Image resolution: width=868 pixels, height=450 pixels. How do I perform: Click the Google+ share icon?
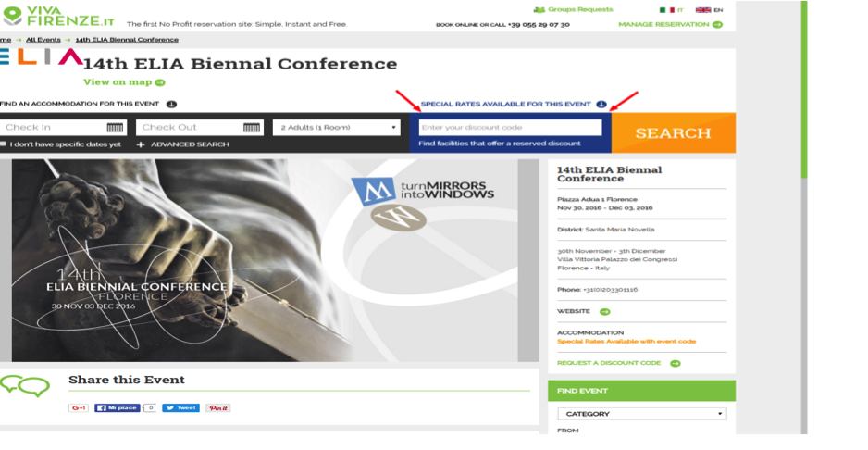[79, 408]
